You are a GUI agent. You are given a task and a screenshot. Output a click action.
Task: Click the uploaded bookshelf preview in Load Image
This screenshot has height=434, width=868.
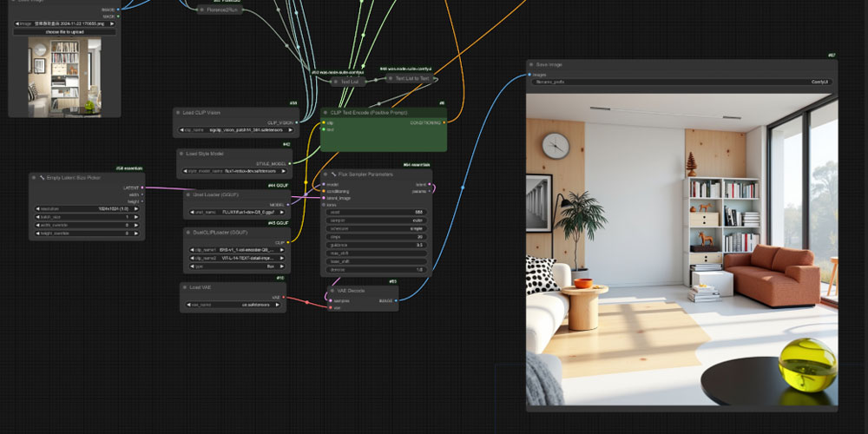pos(65,76)
